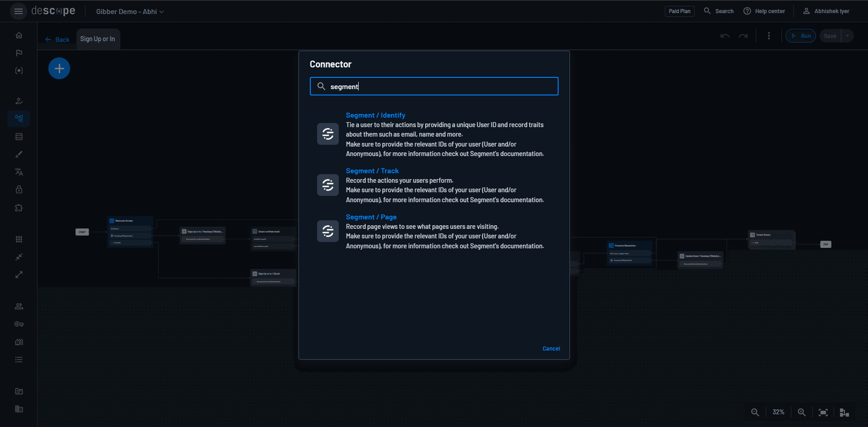The image size is (868, 427).
Task: Save the flow
Action: [x=830, y=36]
